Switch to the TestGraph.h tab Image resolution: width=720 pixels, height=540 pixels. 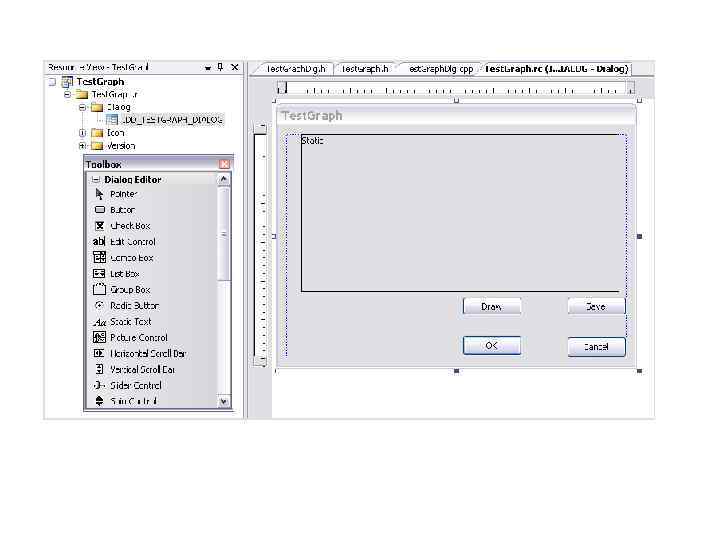coord(365,69)
